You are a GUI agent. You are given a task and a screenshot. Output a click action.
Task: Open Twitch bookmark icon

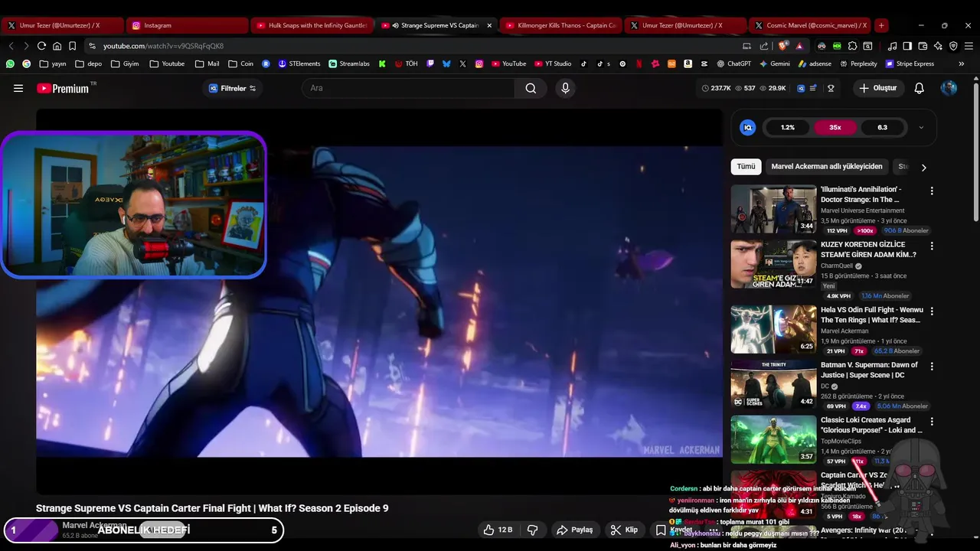[x=430, y=64]
